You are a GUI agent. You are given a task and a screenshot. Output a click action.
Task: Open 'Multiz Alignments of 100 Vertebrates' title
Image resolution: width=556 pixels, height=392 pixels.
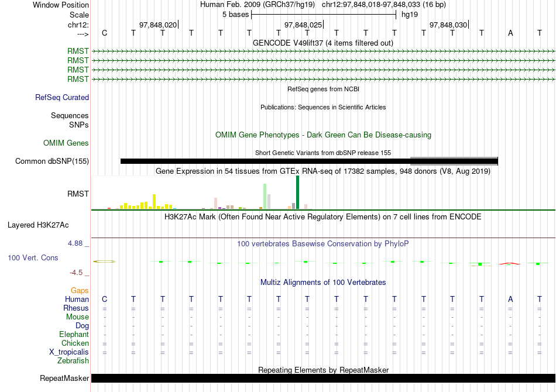(x=323, y=283)
